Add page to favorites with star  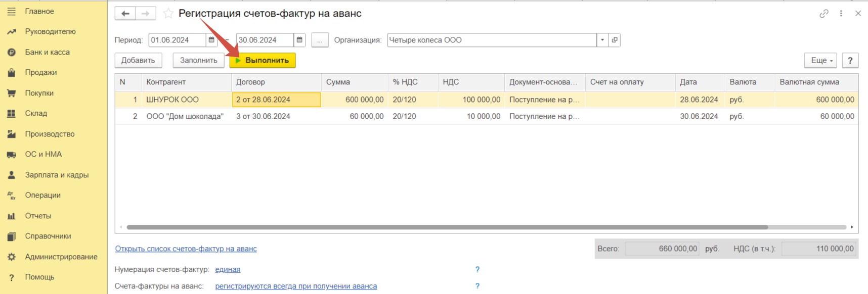(168, 14)
